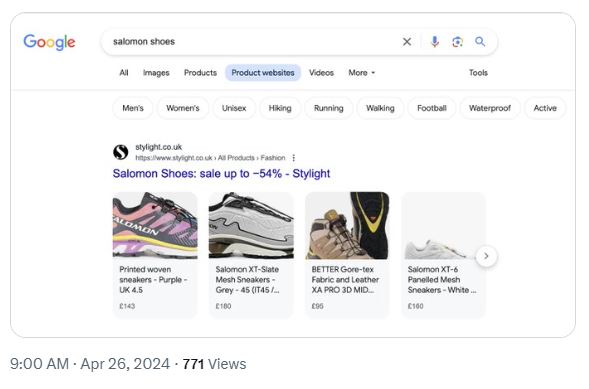Clear the search box with X icon
Viewport: 589px width, 389px height.
407,42
